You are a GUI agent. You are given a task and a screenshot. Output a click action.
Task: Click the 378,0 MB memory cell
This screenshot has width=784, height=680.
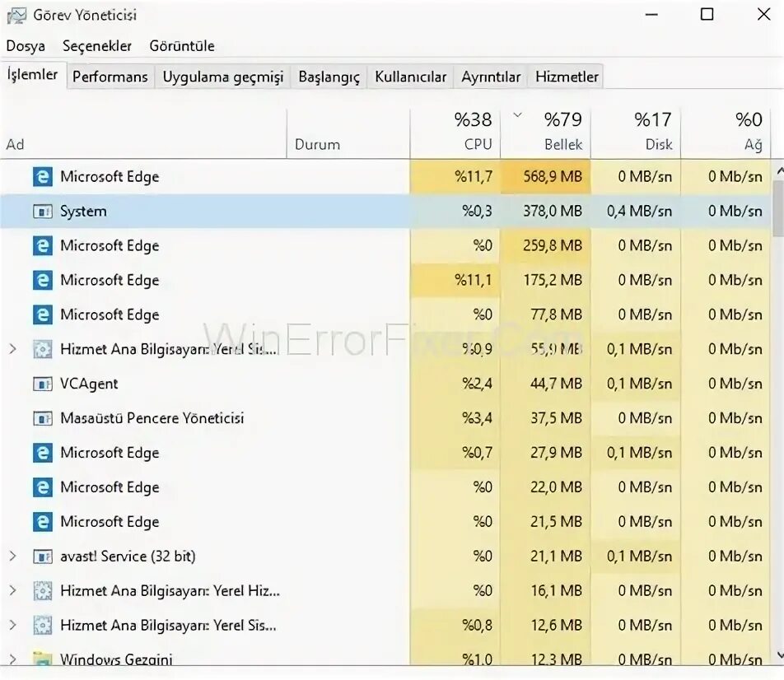[545, 212]
